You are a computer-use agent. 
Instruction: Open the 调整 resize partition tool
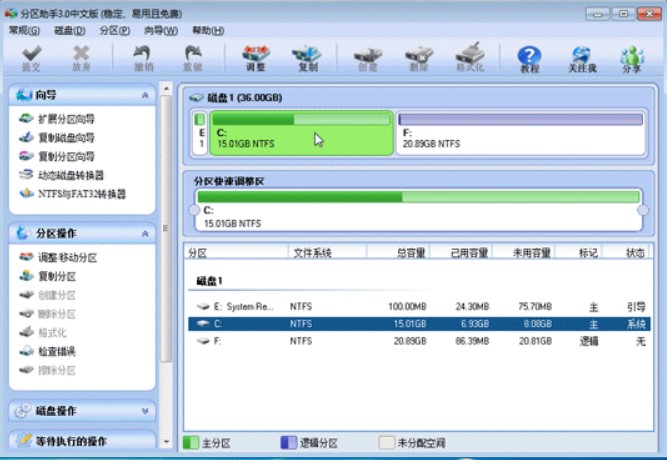coord(256,58)
